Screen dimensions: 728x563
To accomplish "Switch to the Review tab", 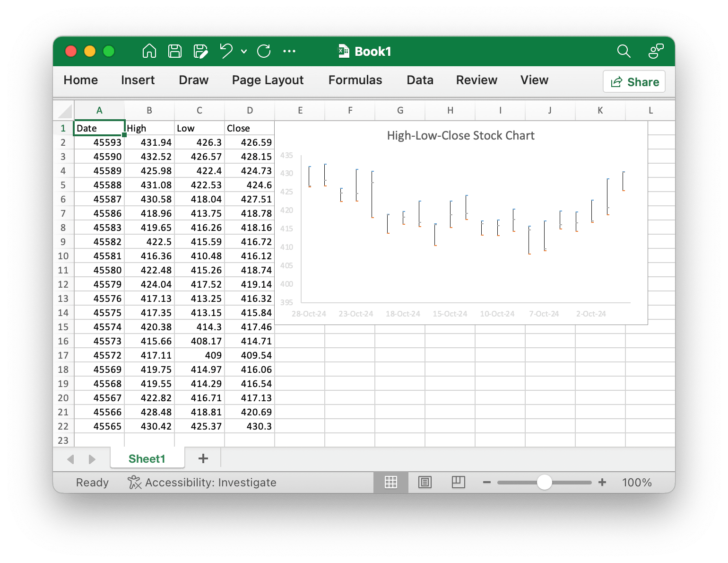I will [477, 80].
